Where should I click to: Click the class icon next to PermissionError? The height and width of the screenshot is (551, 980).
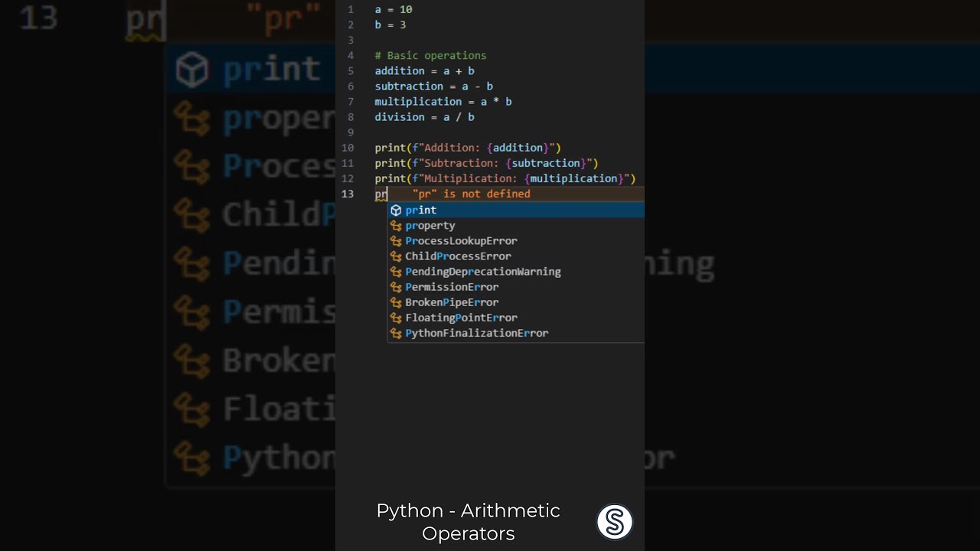point(396,286)
